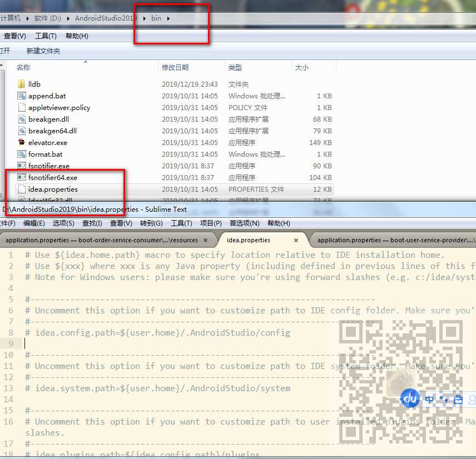Select the breakgen64.dll file icon
This screenshot has width=476, height=459.
click(x=22, y=131)
